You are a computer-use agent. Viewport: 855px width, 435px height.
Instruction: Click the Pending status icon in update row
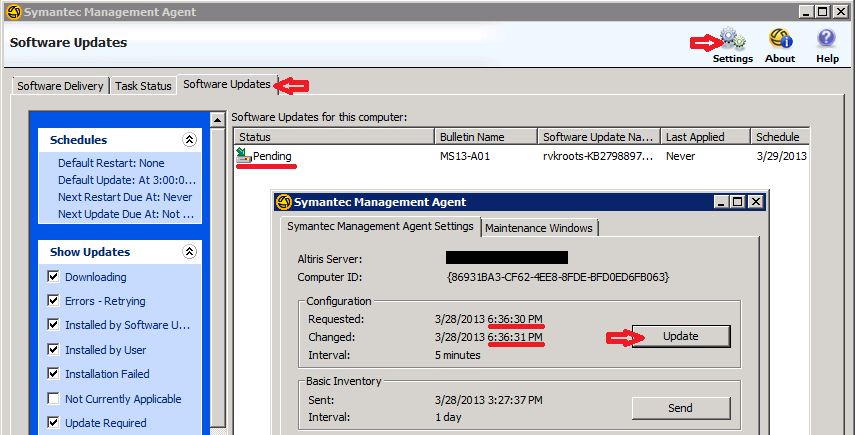(x=243, y=155)
